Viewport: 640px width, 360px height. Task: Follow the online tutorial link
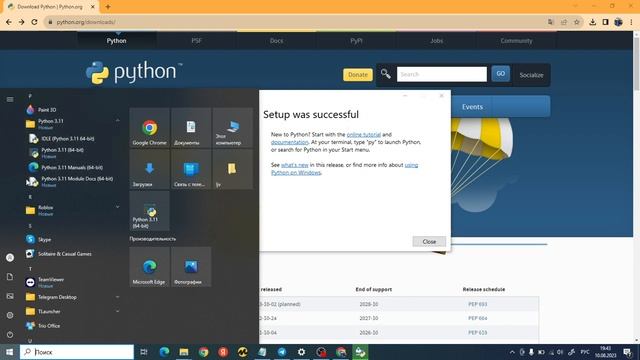pos(363,134)
